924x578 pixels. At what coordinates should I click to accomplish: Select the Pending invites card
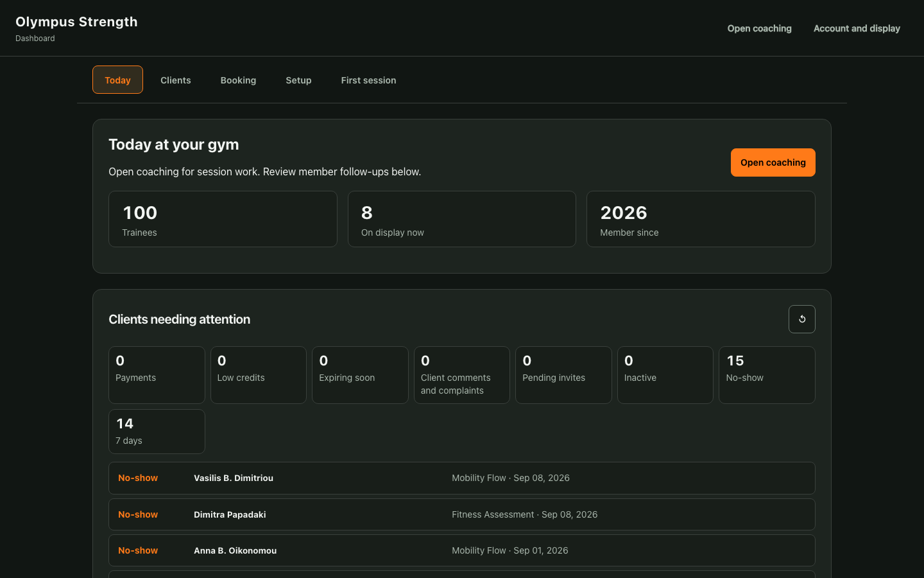pyautogui.click(x=563, y=375)
